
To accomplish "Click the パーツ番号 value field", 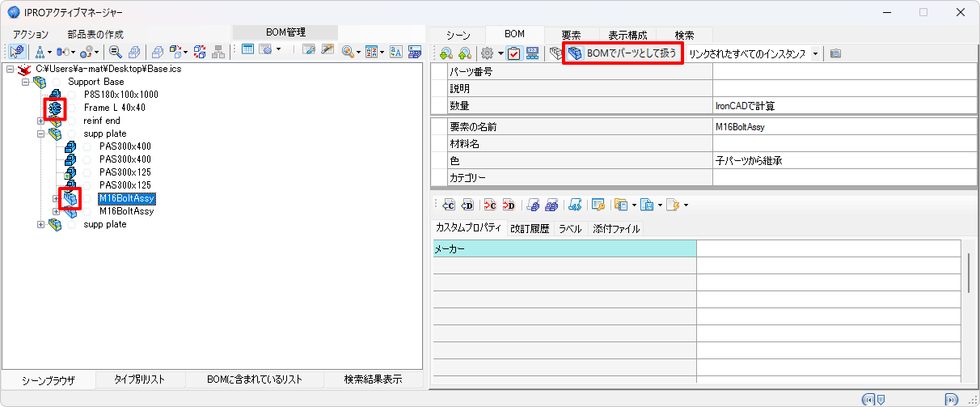I will (x=843, y=72).
